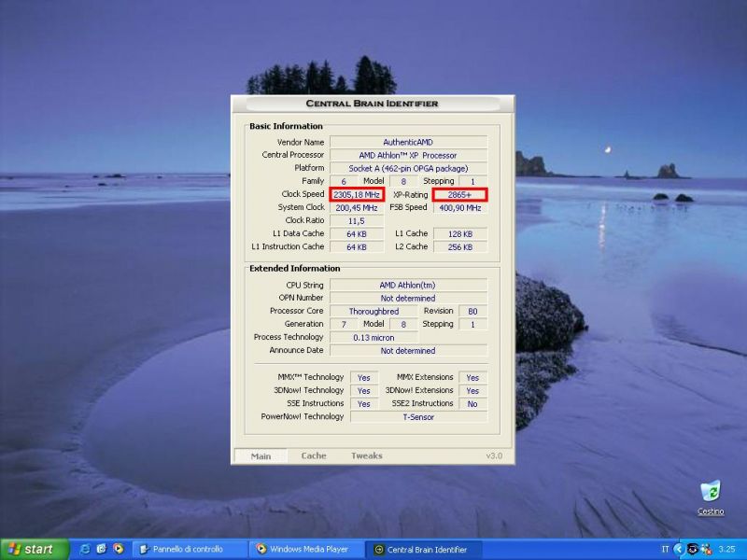Click the L1 Cache 128 KB value
This screenshot has width=747, height=560.
[459, 234]
